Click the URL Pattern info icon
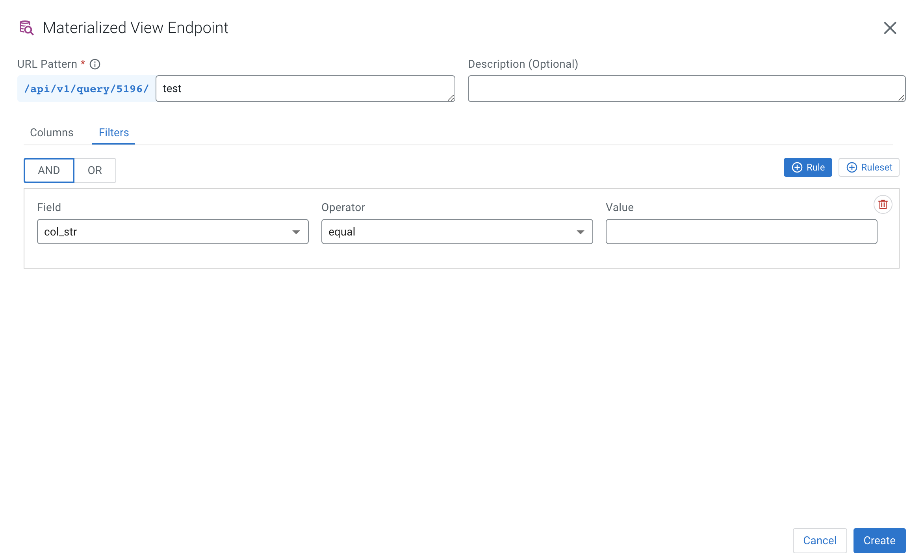This screenshot has width=924, height=560. point(95,64)
